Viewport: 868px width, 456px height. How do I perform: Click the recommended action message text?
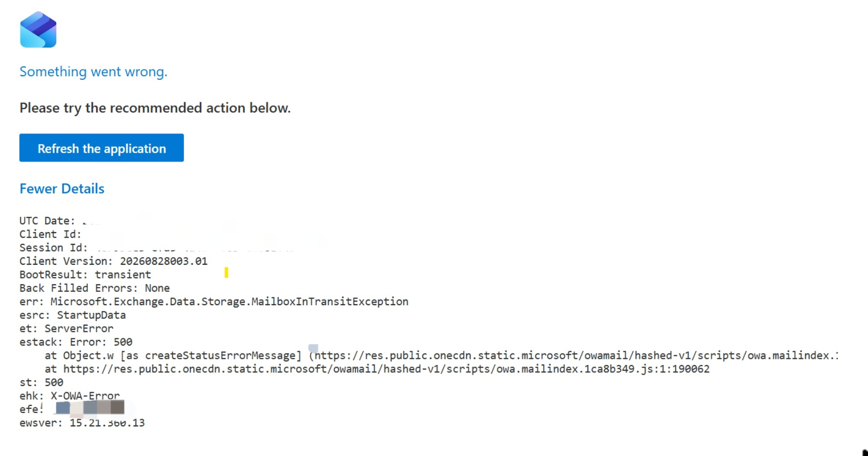[x=155, y=108]
